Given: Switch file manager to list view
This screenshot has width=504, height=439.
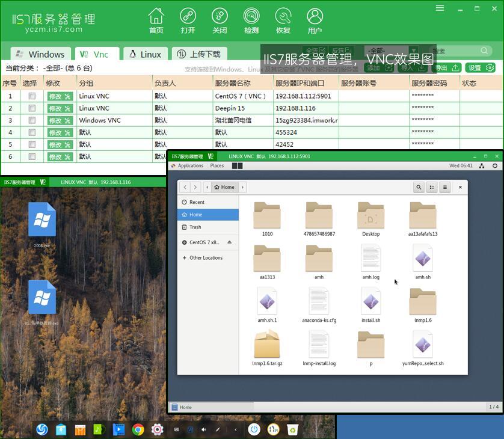Looking at the screenshot, I should 432,187.
